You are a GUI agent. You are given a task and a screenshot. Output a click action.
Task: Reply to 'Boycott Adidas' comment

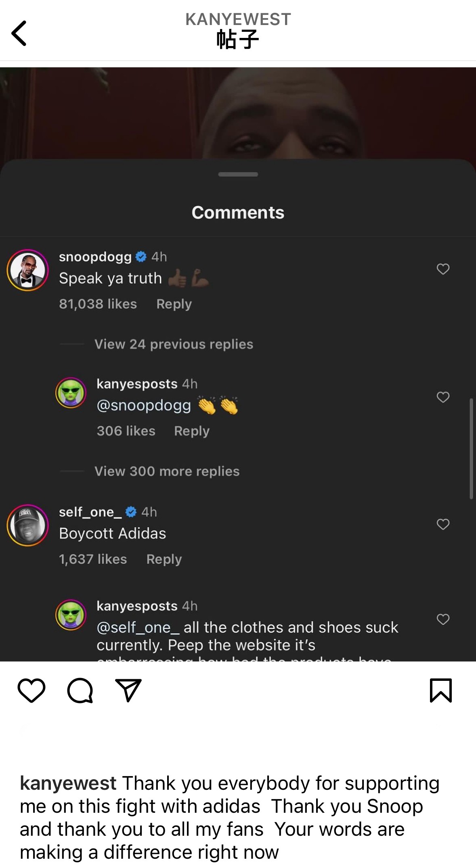click(x=164, y=559)
